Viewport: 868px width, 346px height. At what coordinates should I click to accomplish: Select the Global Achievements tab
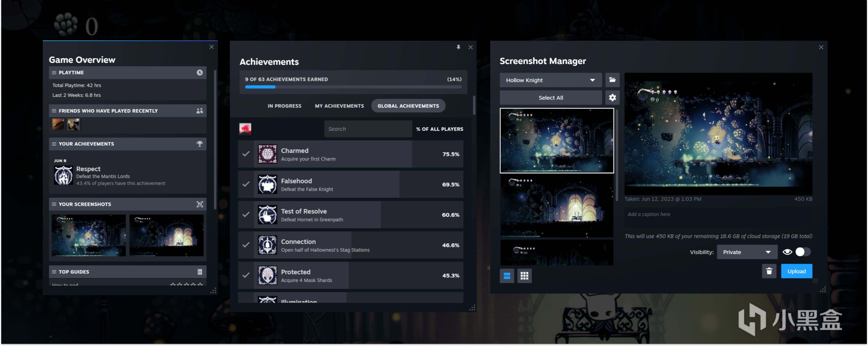(408, 106)
